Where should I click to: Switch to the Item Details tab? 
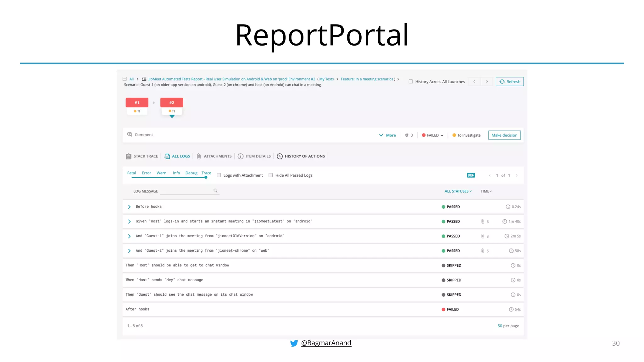click(254, 156)
